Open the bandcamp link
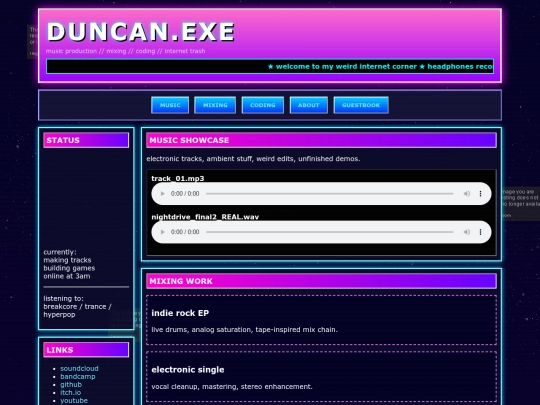The height and width of the screenshot is (405, 540). tap(78, 376)
